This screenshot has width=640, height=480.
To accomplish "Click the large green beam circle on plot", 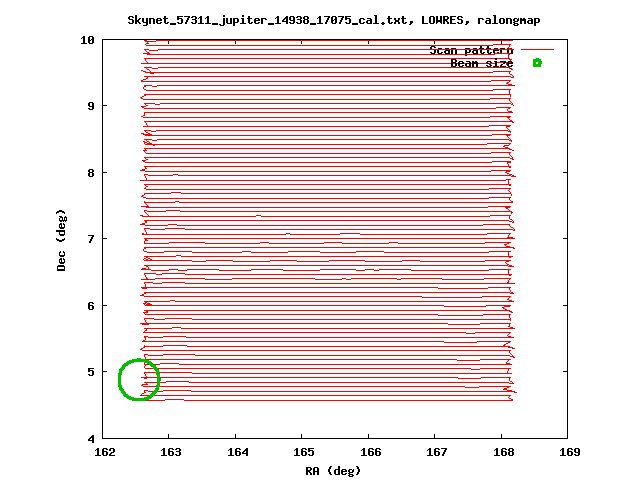I will (139, 380).
